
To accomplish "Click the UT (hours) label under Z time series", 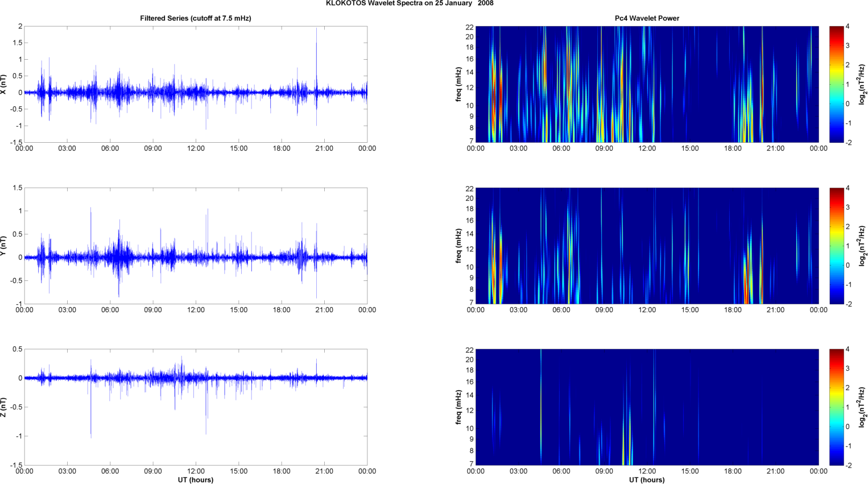I will pyautogui.click(x=196, y=480).
